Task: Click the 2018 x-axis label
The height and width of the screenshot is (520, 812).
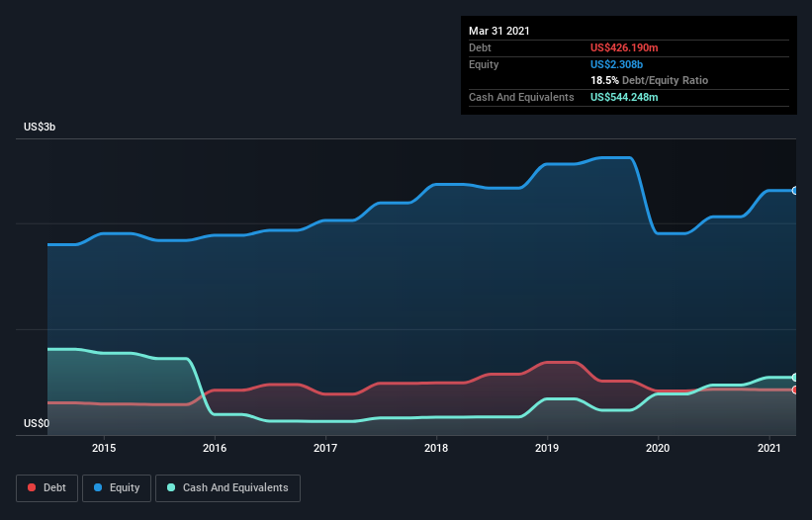Action: (436, 448)
